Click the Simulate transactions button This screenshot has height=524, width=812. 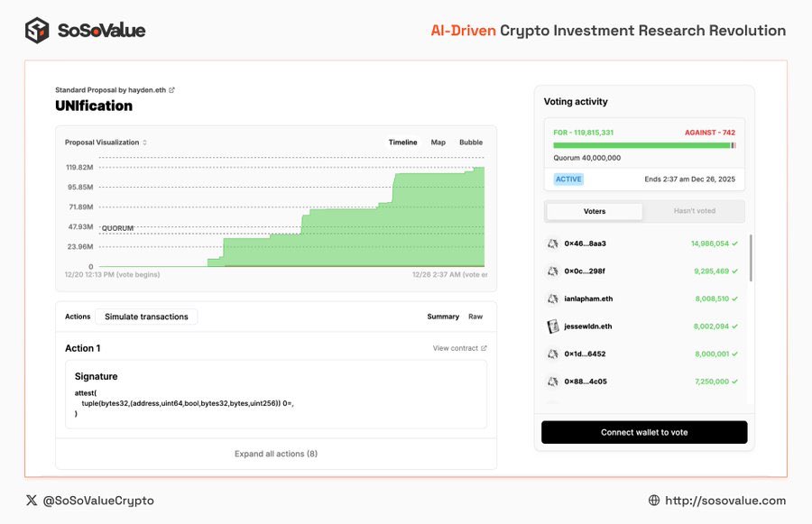click(146, 317)
